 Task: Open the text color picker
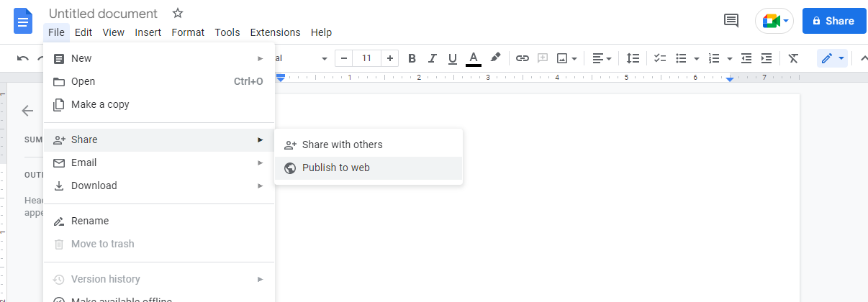point(473,58)
